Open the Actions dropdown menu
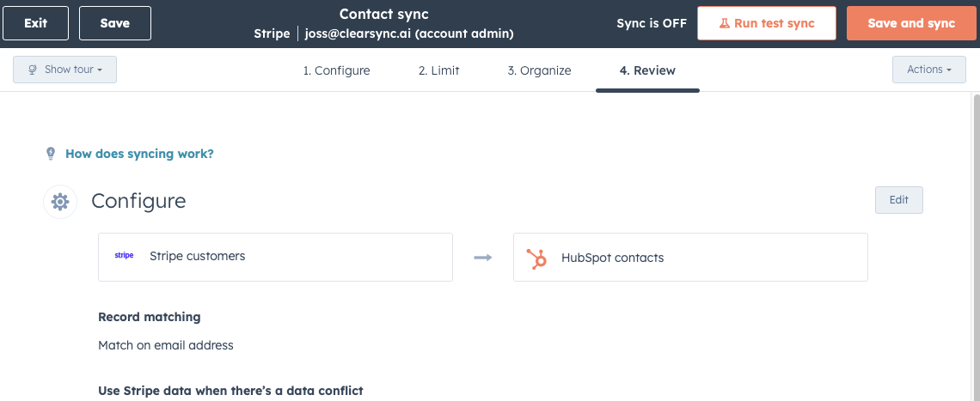 tap(929, 70)
